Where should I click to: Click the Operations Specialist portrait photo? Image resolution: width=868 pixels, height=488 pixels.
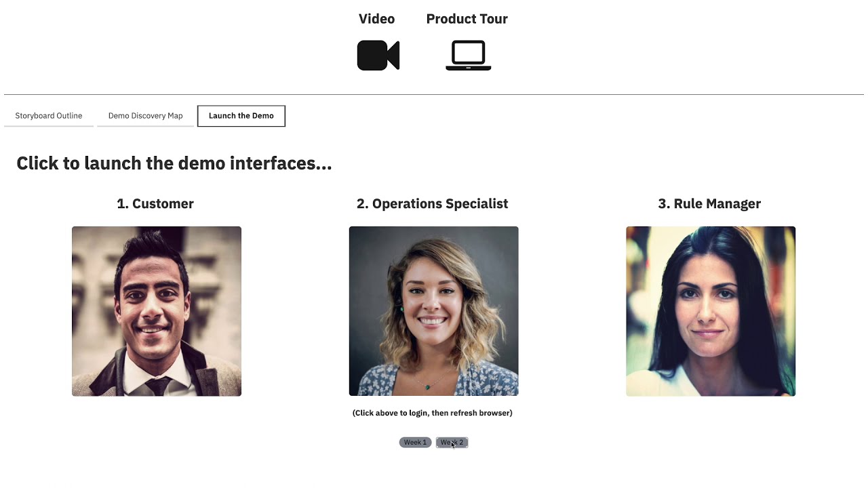(x=433, y=311)
